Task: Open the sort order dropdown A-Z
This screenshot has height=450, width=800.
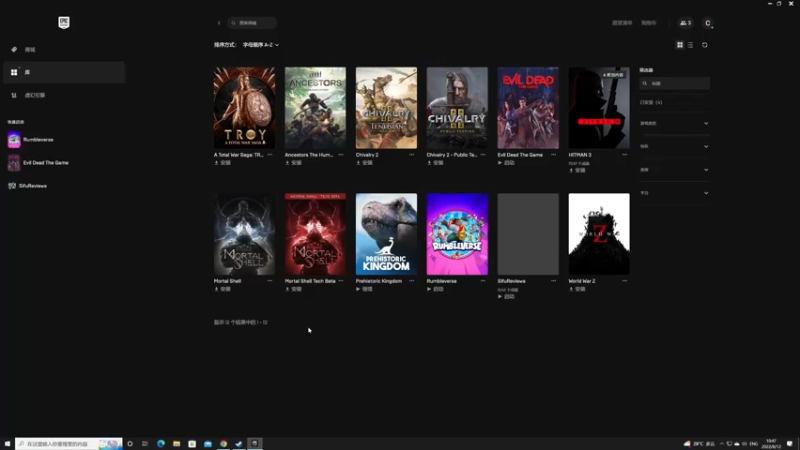Action: tap(261, 45)
